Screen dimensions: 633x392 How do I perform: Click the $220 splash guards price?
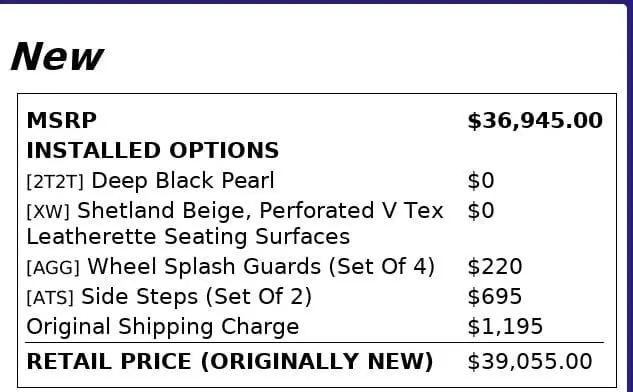pyautogui.click(x=495, y=266)
